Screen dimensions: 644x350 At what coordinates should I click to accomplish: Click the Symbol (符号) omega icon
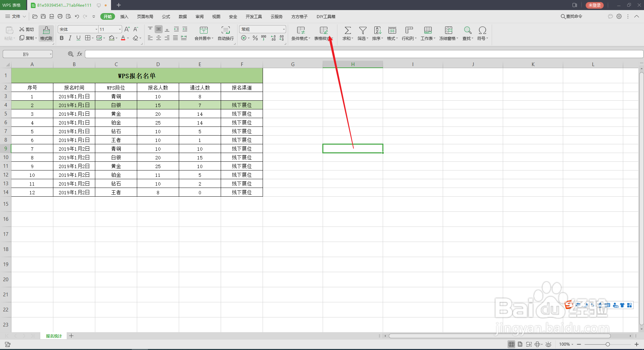click(x=482, y=31)
